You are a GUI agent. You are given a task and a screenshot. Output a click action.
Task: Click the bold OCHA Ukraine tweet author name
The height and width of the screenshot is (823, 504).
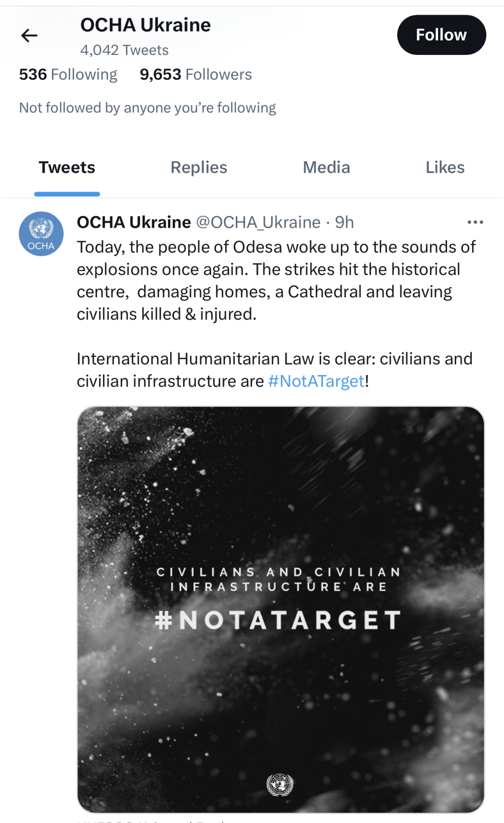pos(134,222)
